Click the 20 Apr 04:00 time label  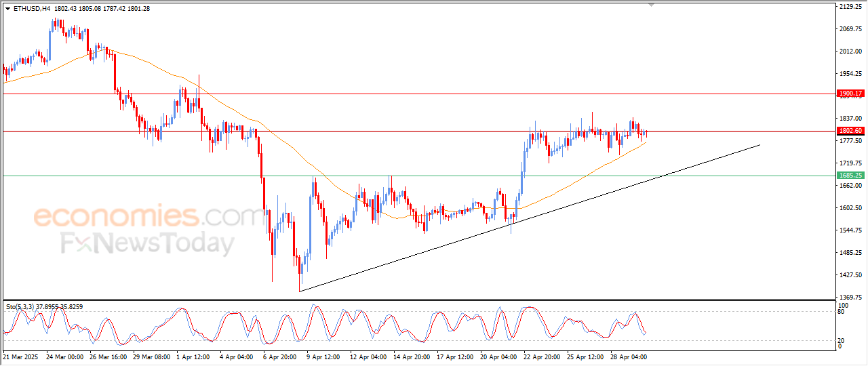498,356
